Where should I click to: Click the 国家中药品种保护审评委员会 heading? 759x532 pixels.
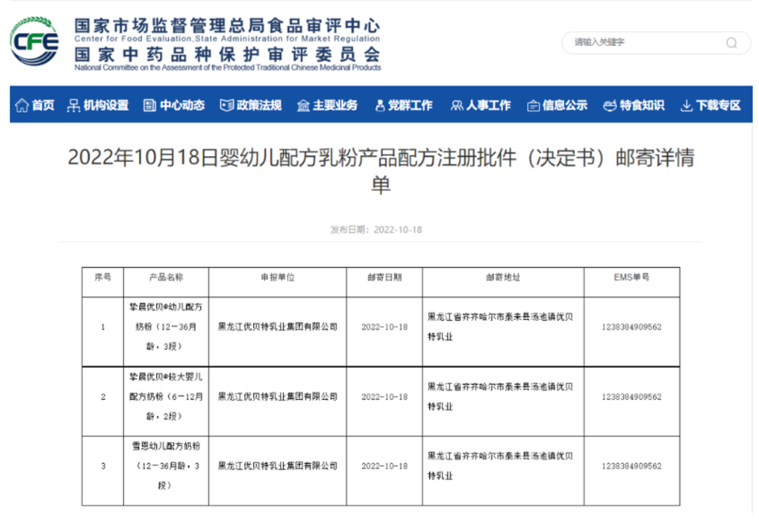[x=227, y=54]
